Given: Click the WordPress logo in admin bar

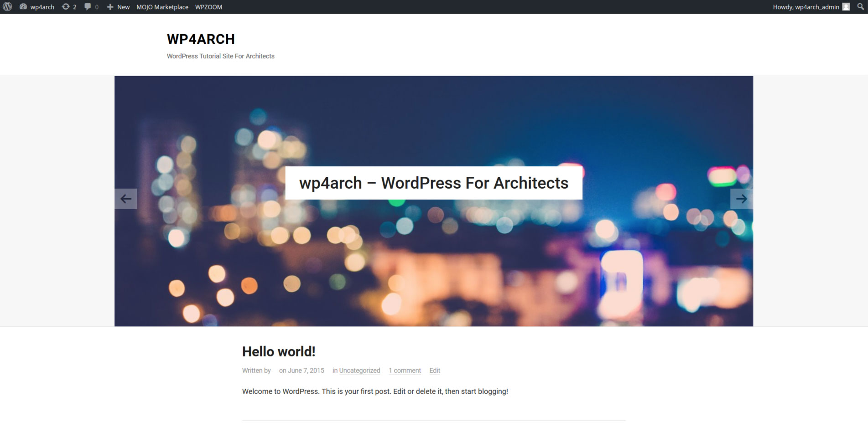Looking at the screenshot, I should pyautogui.click(x=7, y=7).
